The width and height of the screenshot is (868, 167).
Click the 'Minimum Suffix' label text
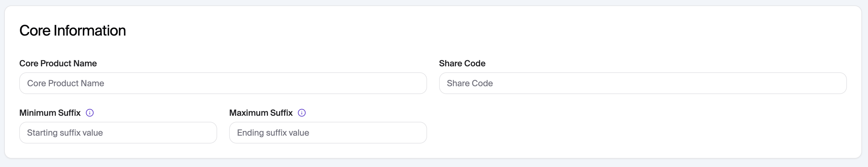[x=50, y=113]
